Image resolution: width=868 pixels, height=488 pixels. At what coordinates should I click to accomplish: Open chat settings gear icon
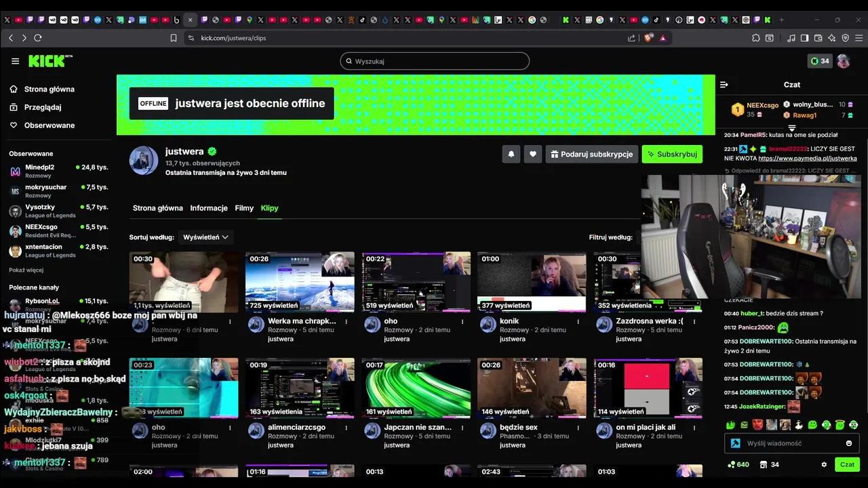[824, 465]
